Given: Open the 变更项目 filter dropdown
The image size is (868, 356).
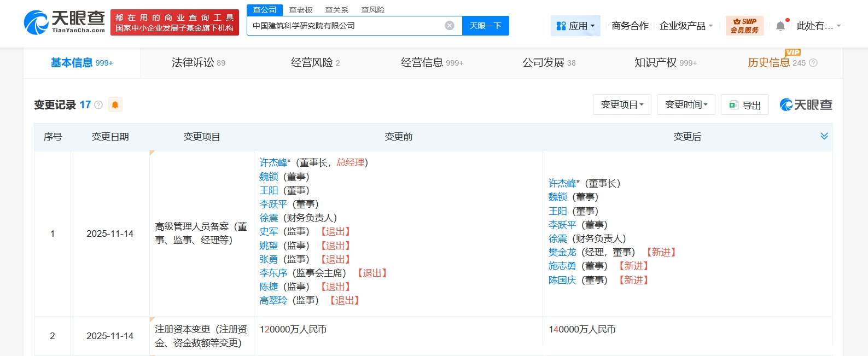Looking at the screenshot, I should [622, 104].
